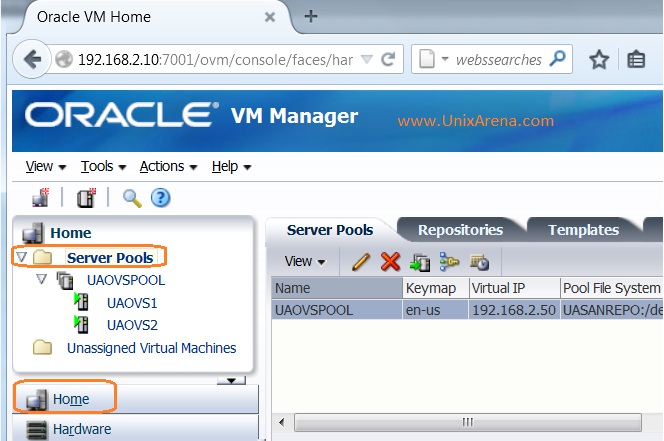
Task: Click the blue question mark help icon
Action: coord(160,197)
